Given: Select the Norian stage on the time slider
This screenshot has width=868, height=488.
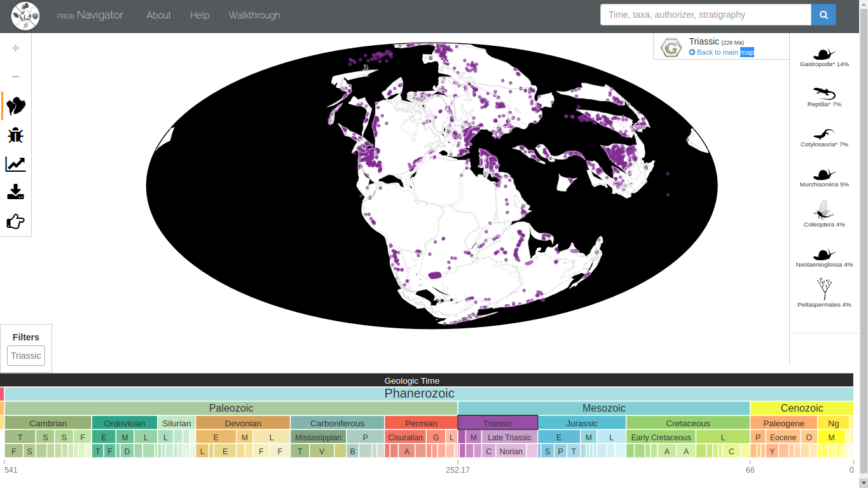Looking at the screenshot, I should coord(510,451).
